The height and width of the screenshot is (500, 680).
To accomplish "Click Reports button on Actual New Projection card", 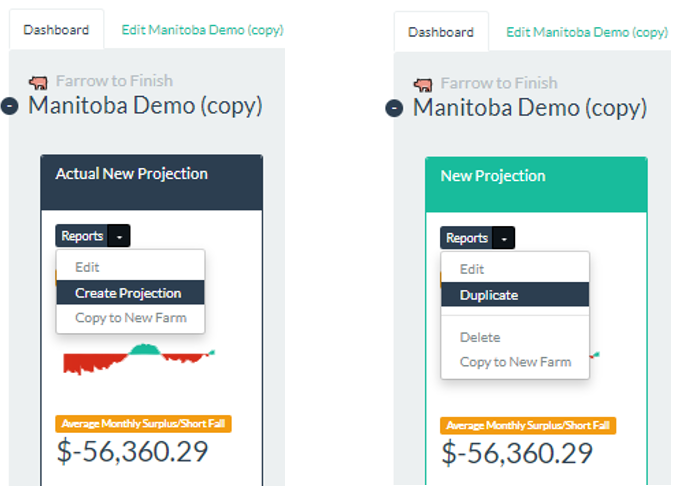I will click(x=82, y=236).
